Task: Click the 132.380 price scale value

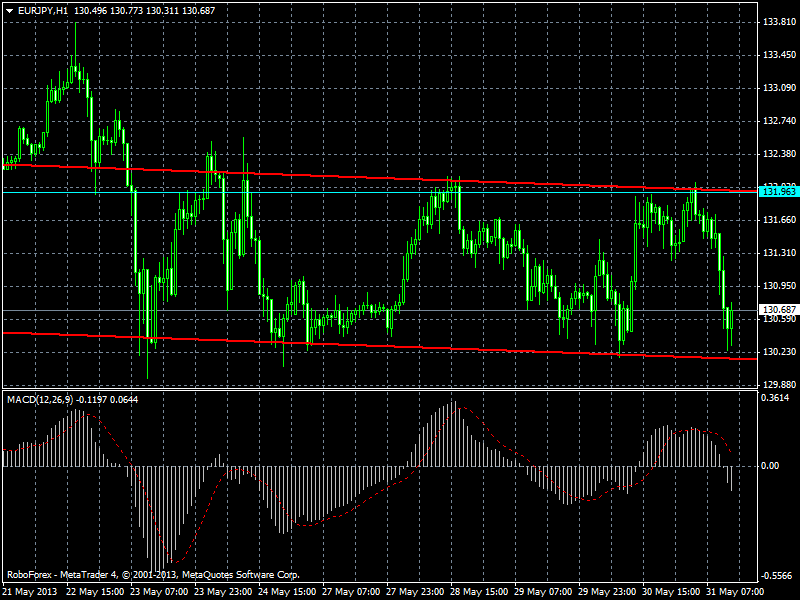Action: 779,154
